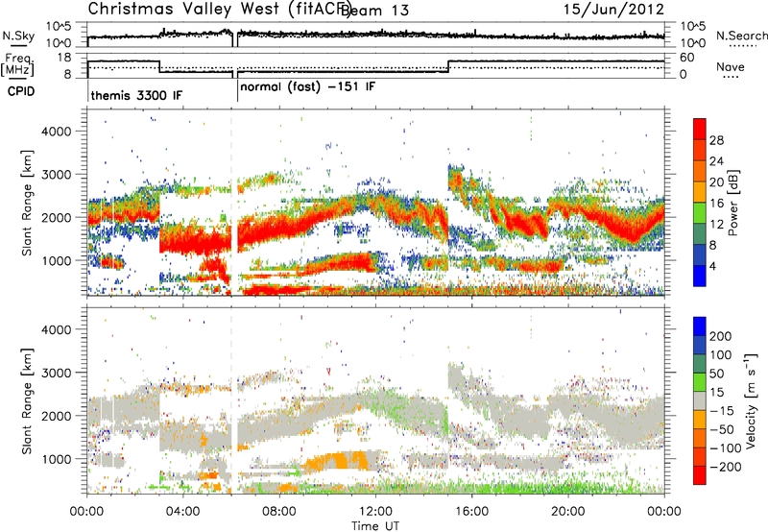768x532 pixels.
Task: Click the '1000' tick on the velocity panel
Action: (57, 459)
